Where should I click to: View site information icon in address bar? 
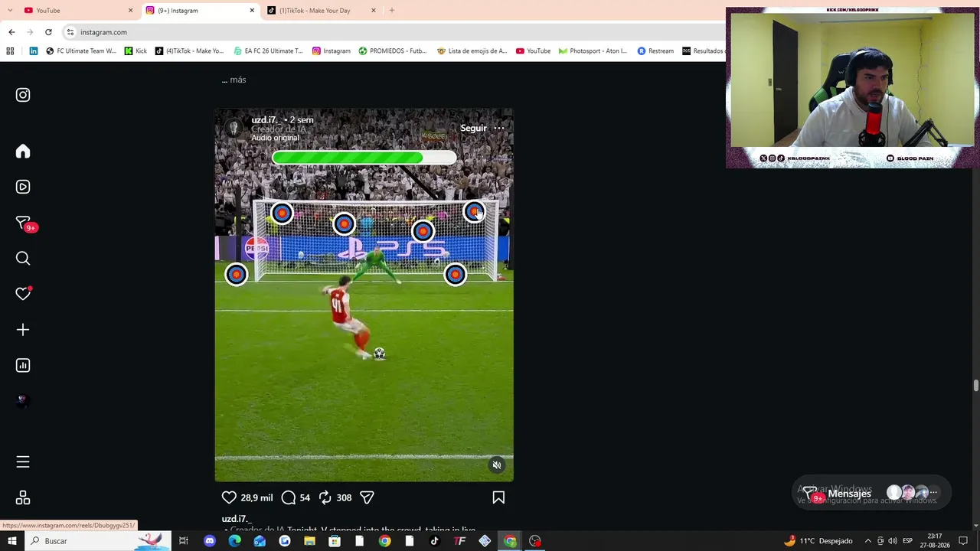point(70,32)
